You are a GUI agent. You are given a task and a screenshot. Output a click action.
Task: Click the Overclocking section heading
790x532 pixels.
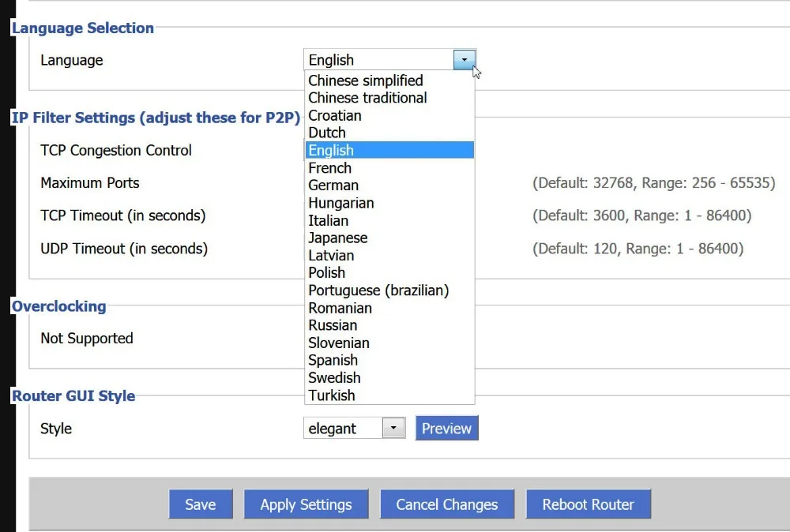(x=59, y=306)
